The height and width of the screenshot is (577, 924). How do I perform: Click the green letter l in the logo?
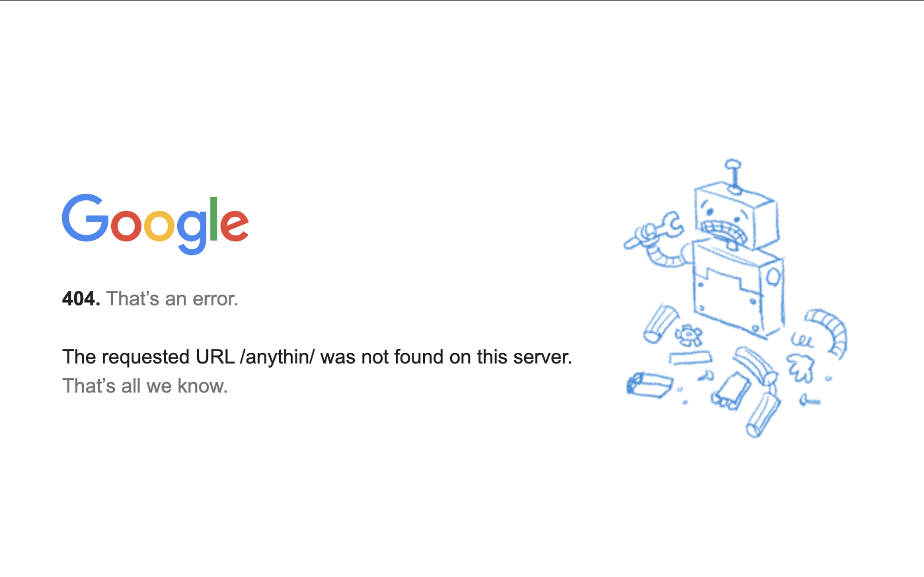pyautogui.click(x=213, y=219)
